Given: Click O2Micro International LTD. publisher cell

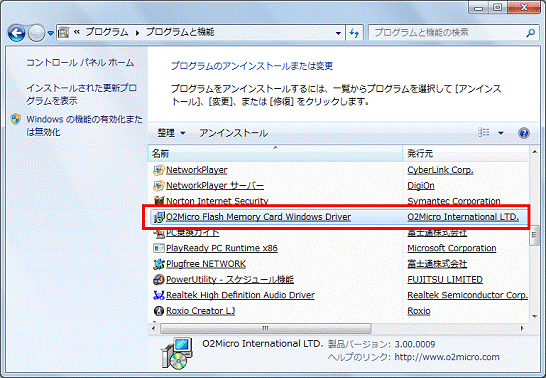Looking at the screenshot, I should pyautogui.click(x=463, y=217).
